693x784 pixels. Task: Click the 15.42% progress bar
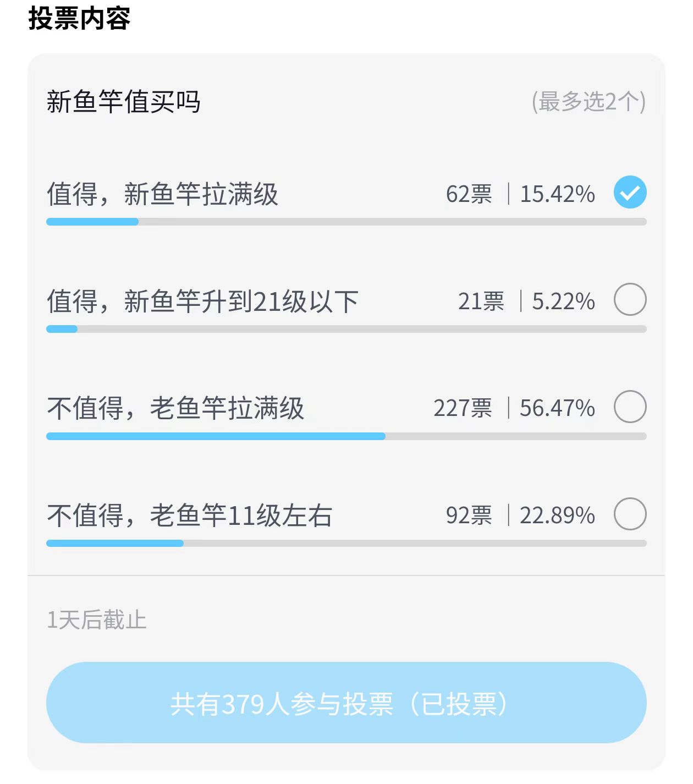click(346, 222)
